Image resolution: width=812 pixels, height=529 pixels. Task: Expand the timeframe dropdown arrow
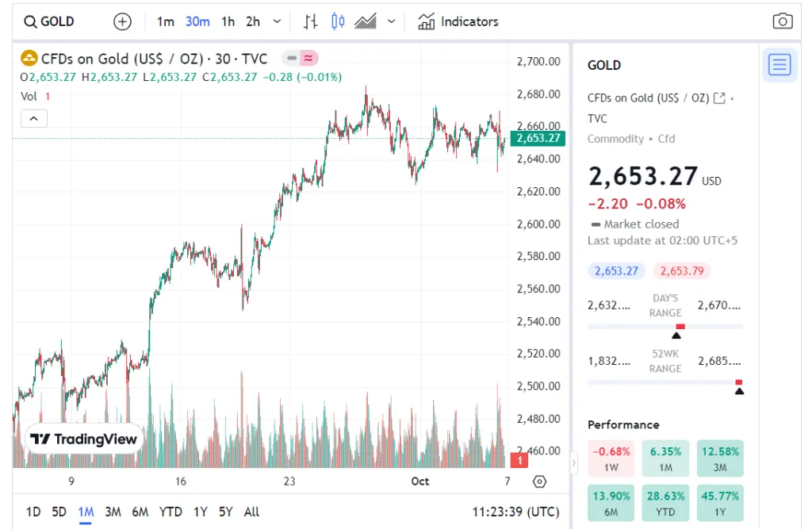[x=277, y=21]
